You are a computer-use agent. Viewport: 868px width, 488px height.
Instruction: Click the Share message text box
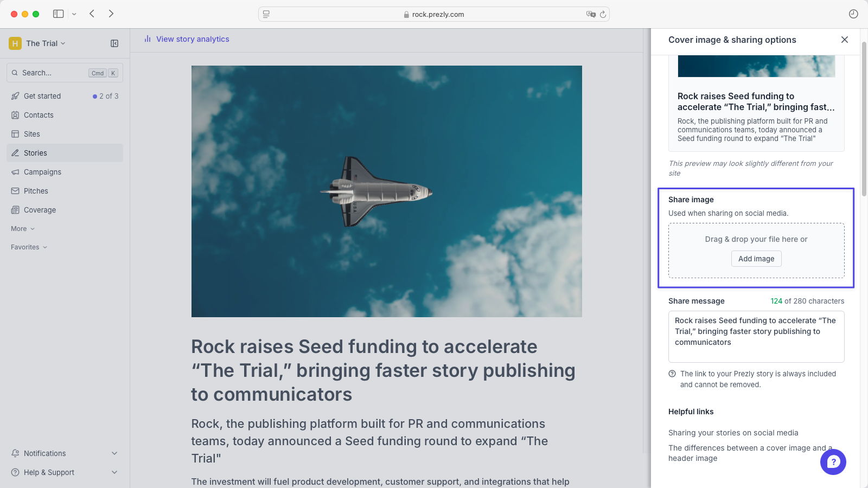[x=756, y=336]
